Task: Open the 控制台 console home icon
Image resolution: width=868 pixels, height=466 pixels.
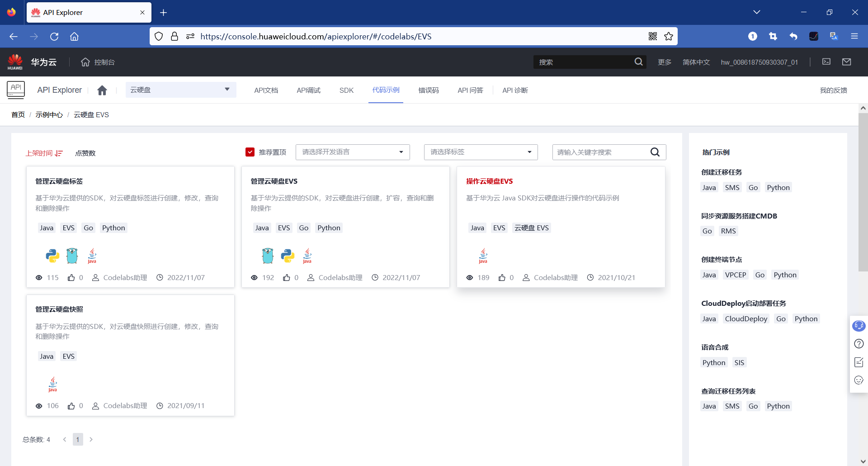Action: pyautogui.click(x=85, y=62)
